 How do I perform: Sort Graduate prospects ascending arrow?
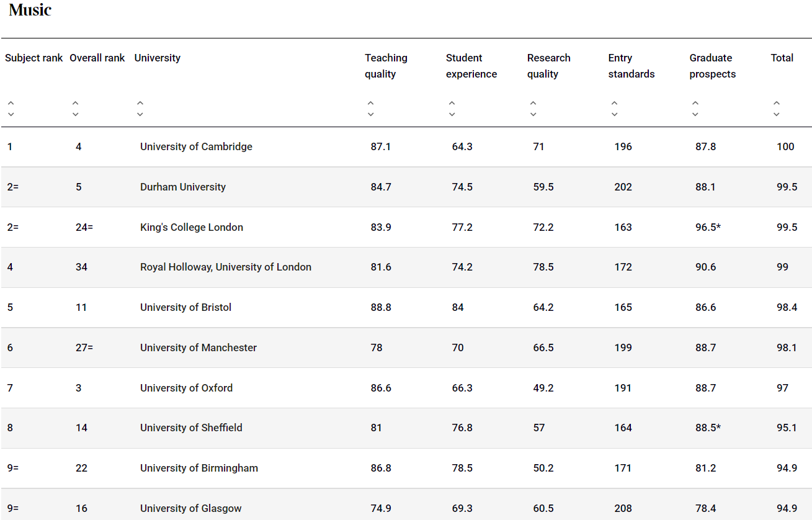[695, 103]
